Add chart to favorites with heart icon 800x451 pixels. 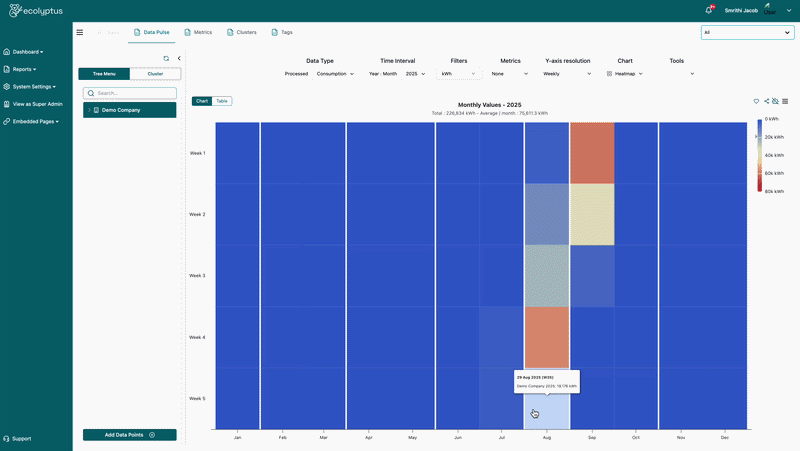[756, 101]
